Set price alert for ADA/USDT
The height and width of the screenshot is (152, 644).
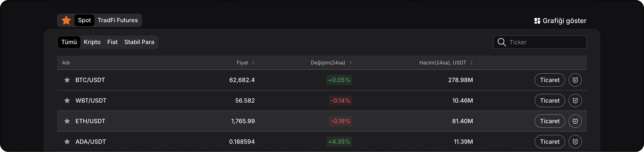575,142
